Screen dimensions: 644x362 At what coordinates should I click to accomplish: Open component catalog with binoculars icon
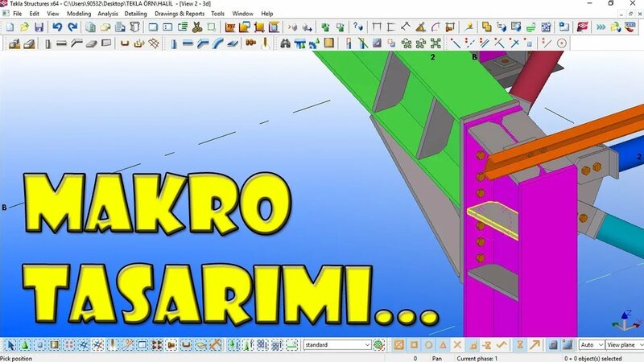point(285,43)
